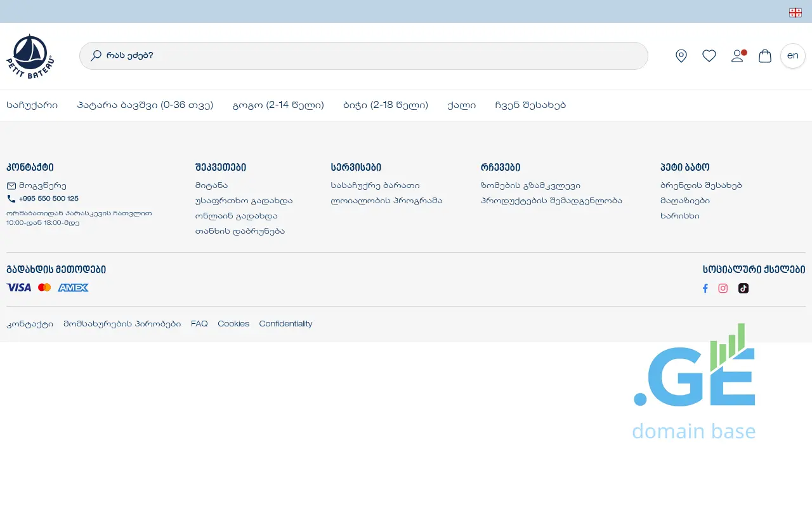Click the Petit Bateau sailboat logo
The image size is (812, 508).
[x=30, y=56]
